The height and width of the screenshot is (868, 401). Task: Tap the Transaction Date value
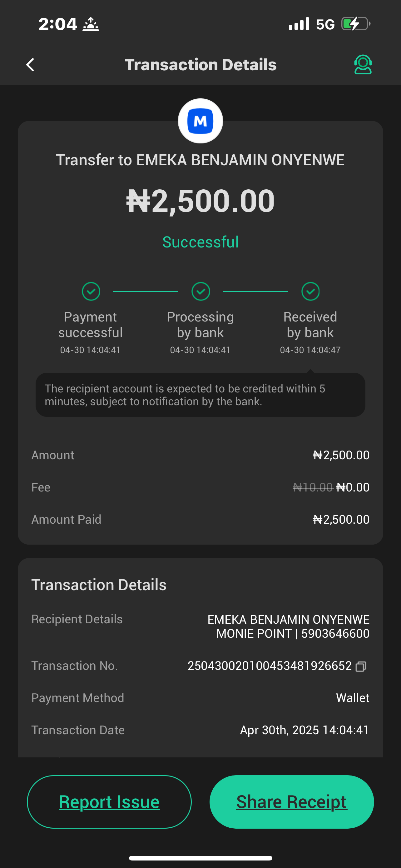304,730
